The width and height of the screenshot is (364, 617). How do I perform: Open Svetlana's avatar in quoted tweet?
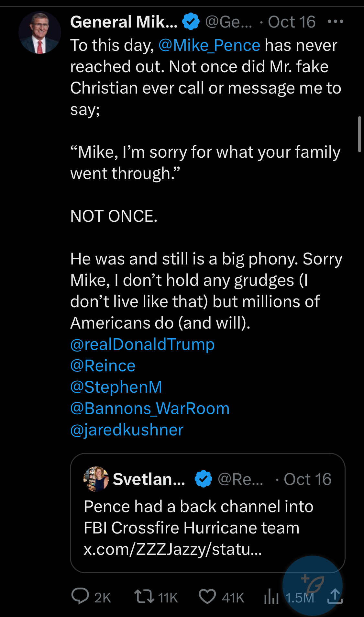(x=96, y=479)
